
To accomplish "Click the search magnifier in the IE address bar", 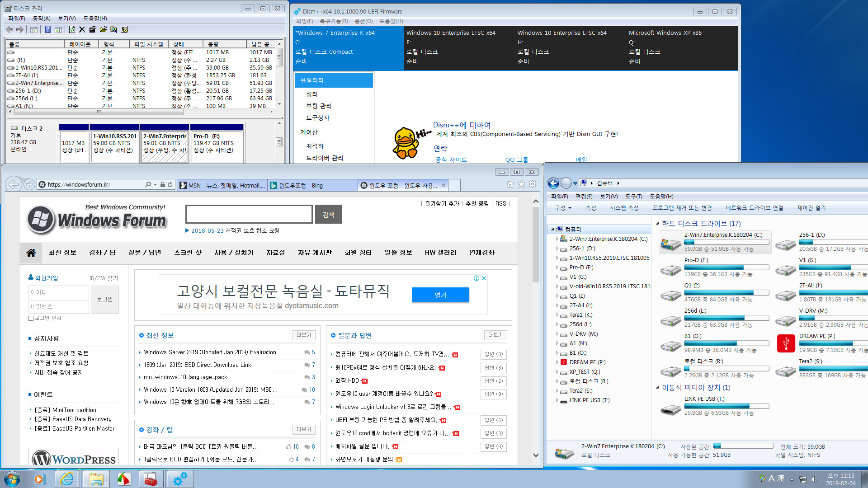I will pos(148,185).
